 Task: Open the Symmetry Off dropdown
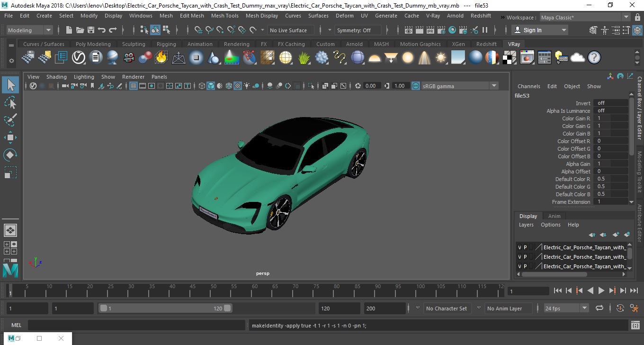coord(358,30)
